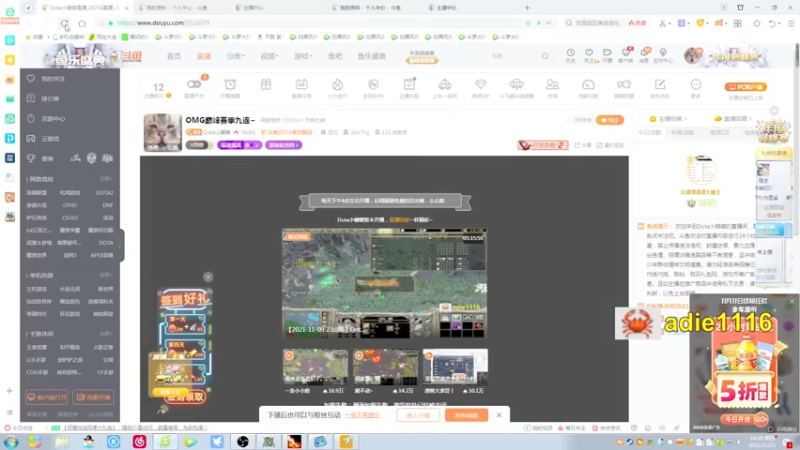Open the gift box tool icon
This screenshot has height=450, width=800.
coord(266,85)
